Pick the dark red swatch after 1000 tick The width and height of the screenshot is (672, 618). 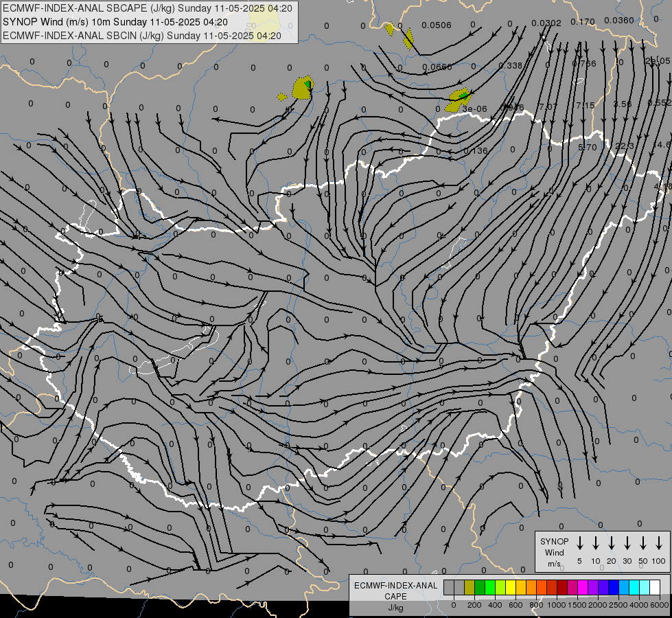point(562,587)
